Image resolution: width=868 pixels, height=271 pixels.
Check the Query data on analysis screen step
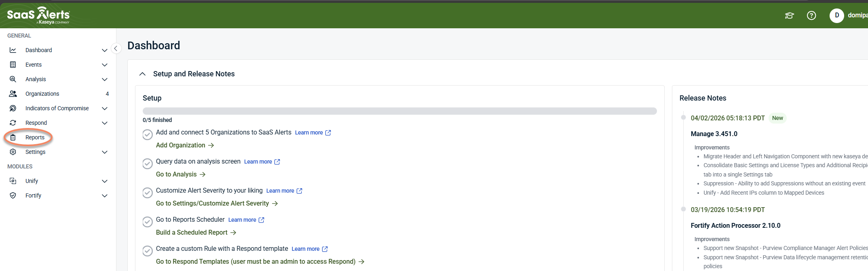coord(148,164)
